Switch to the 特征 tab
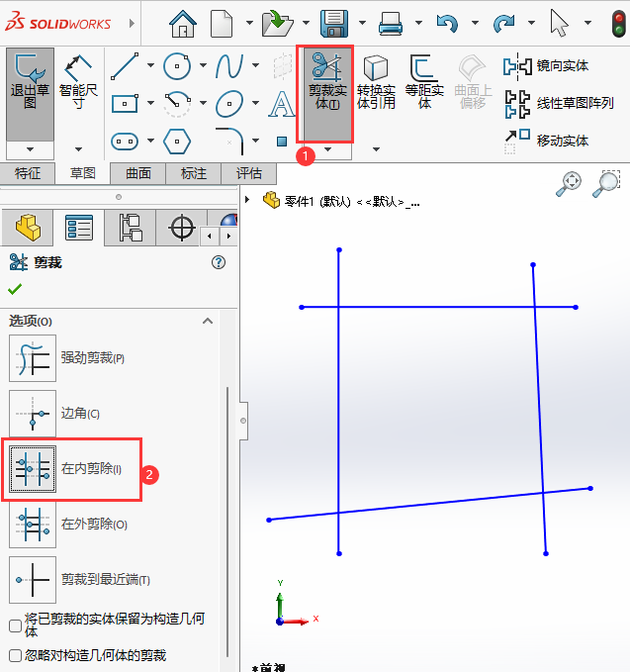The image size is (630, 672). coord(28,173)
